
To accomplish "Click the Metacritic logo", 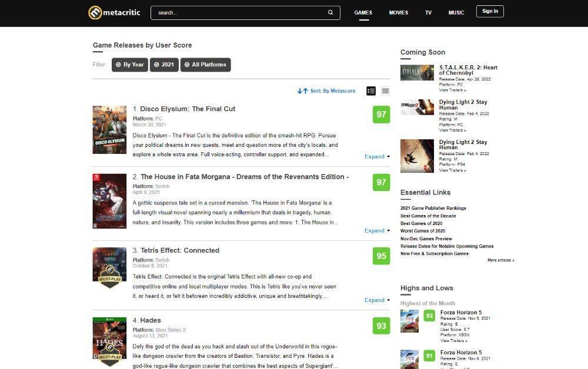I will (x=114, y=13).
